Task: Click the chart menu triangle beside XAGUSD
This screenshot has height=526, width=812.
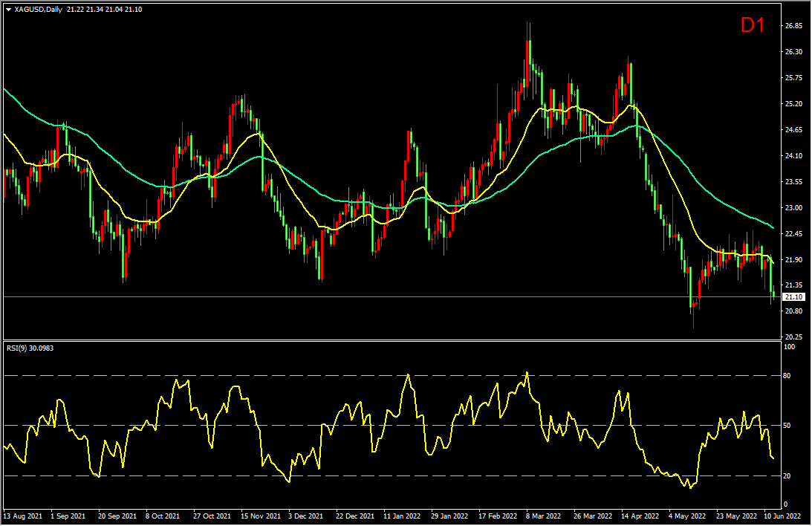Action: tap(8, 10)
